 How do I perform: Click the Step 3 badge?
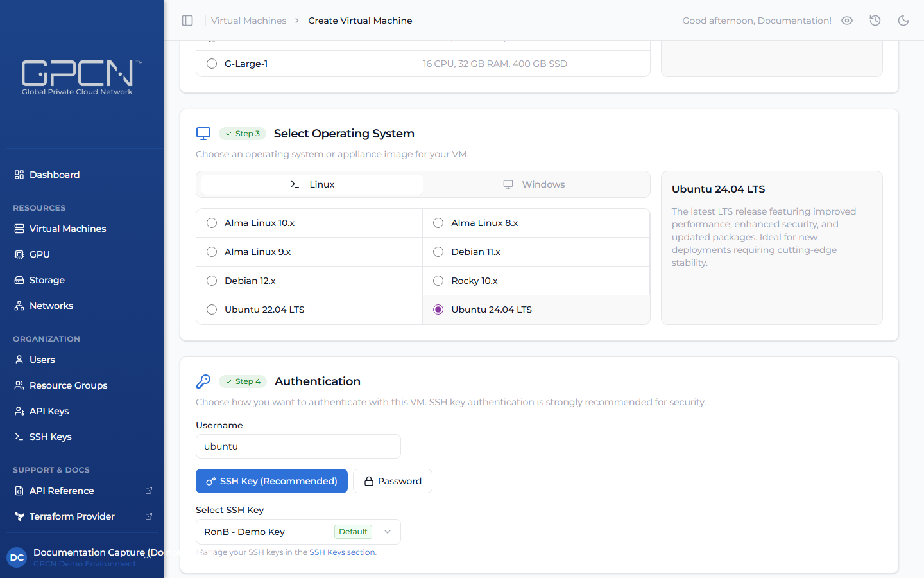(x=243, y=134)
